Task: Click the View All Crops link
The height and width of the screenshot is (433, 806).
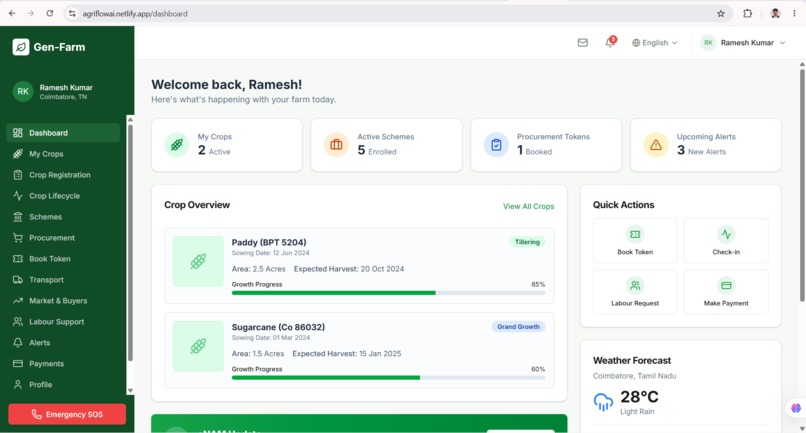Action: coord(528,206)
